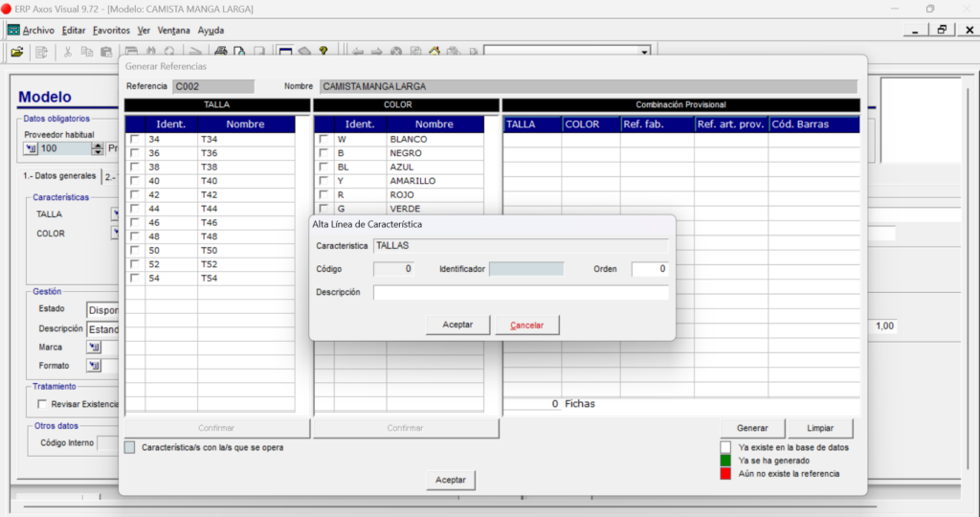980x517 pixels.
Task: Tick the checkbox for talla 34
Action: pos(135,139)
